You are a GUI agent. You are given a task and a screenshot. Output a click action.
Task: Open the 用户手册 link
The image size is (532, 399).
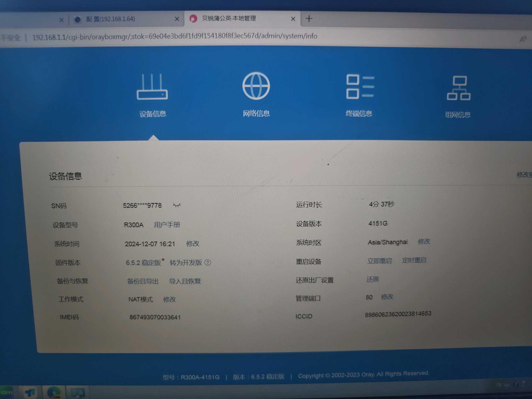pos(167,224)
